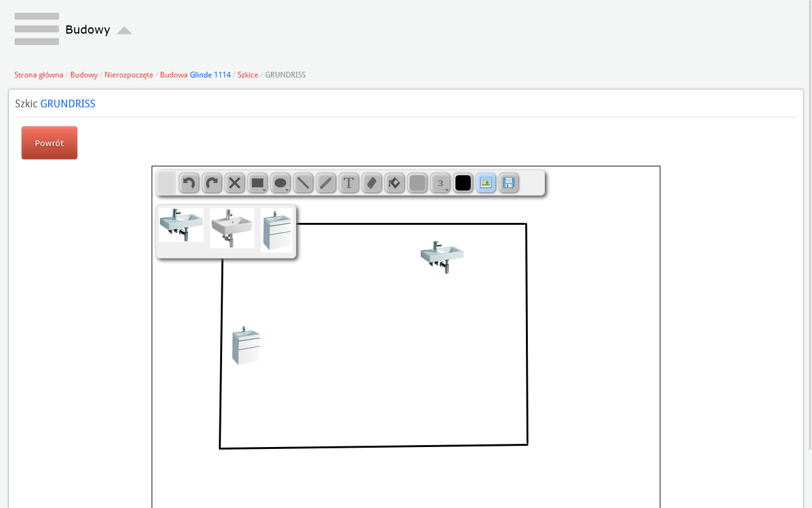Save sketch with floppy disk icon

pyautogui.click(x=509, y=184)
